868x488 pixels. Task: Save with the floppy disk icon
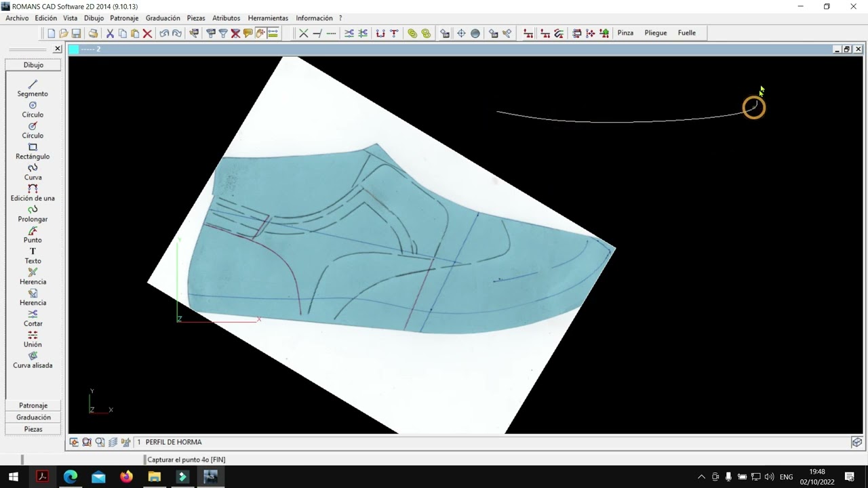[x=76, y=33]
